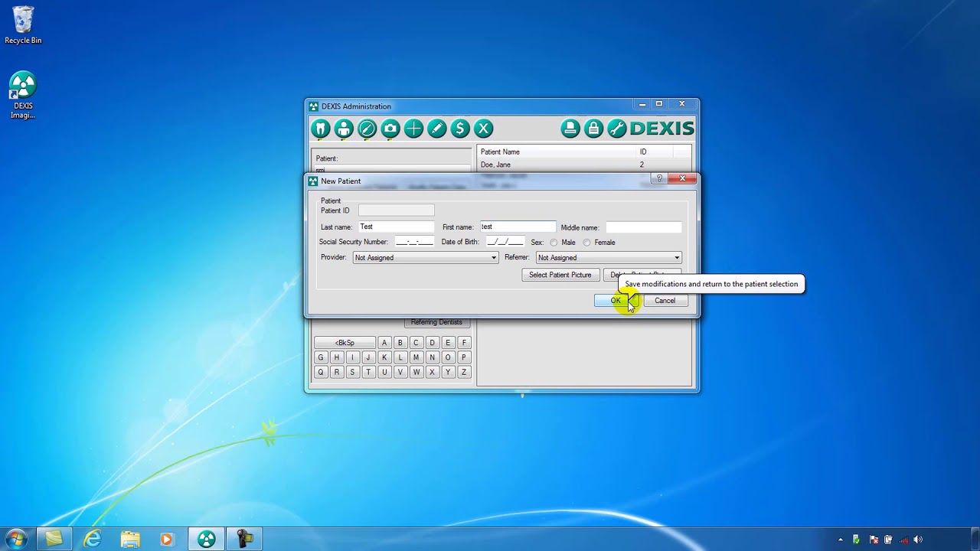Screen dimensions: 980x551
Task: Click the patient person icon in toolbar
Action: point(344,129)
